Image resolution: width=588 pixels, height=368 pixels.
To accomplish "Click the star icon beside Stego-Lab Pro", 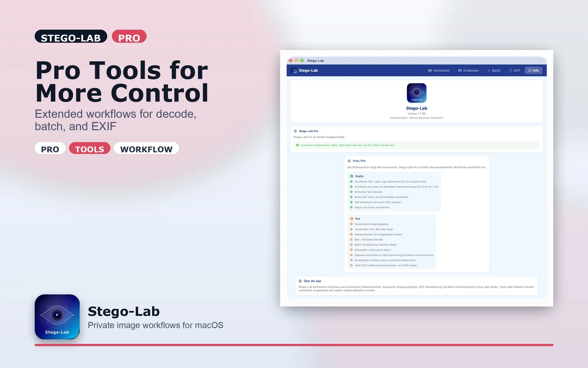I will tap(295, 131).
